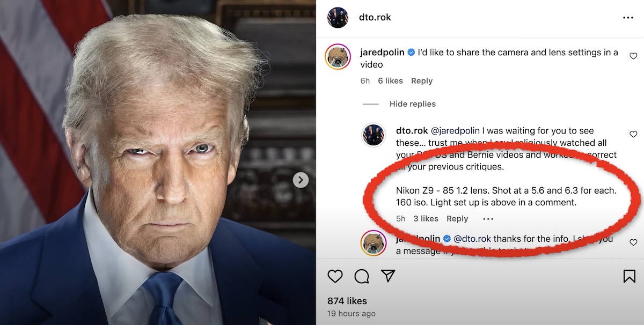This screenshot has height=325, width=644.
Task: Save the post with the bookmark icon
Action: pyautogui.click(x=629, y=276)
